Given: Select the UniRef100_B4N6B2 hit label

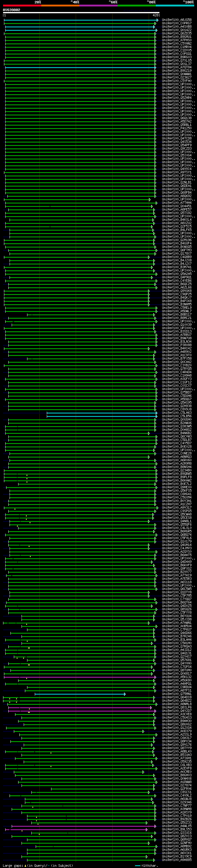Looking at the screenshot, I should (177, 433).
